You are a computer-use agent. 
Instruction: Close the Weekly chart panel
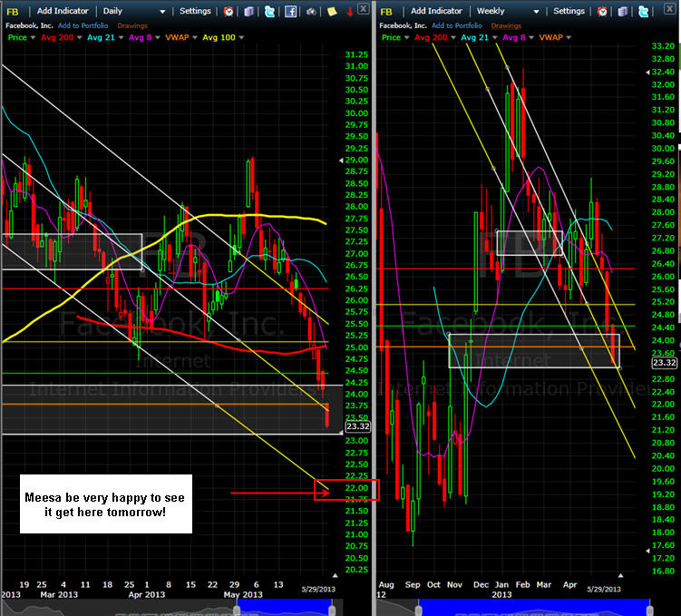[x=669, y=8]
